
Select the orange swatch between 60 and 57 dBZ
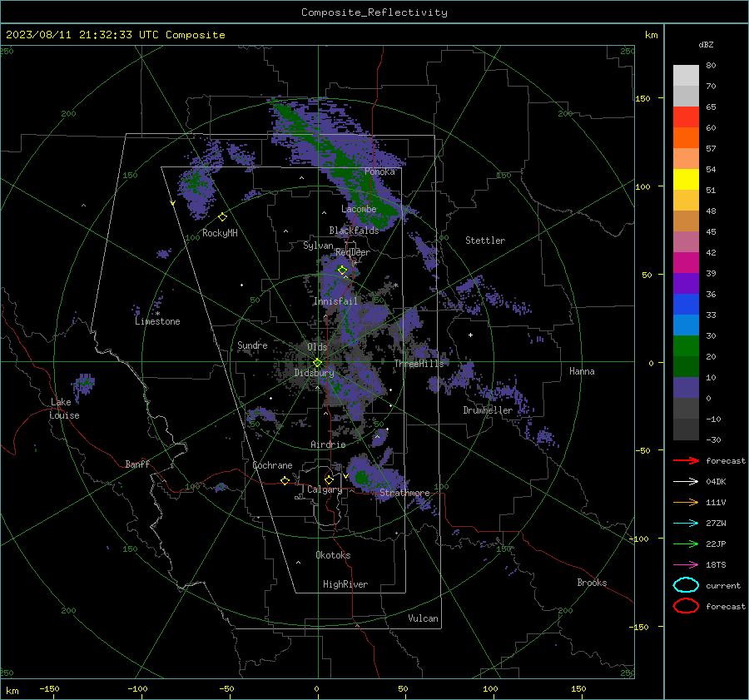[x=686, y=138]
